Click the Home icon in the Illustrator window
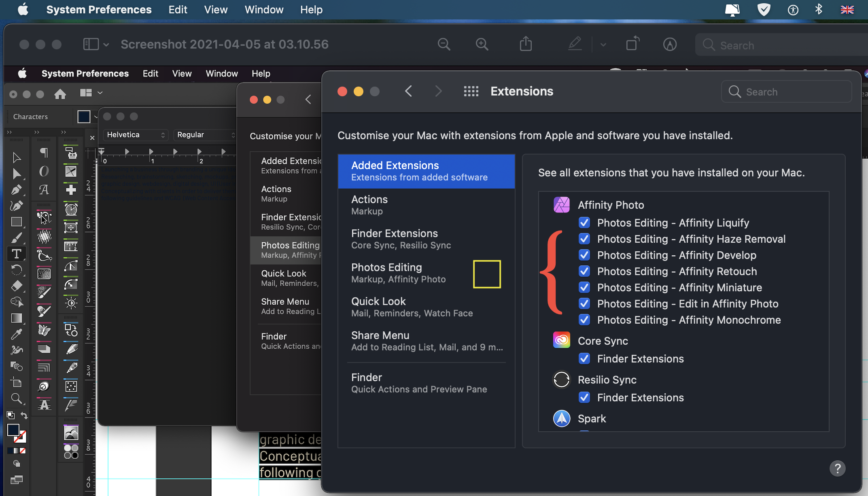 pyautogui.click(x=60, y=94)
